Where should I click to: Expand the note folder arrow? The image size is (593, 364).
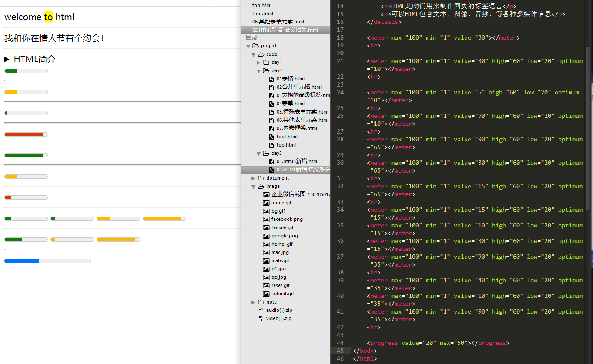pos(254,302)
